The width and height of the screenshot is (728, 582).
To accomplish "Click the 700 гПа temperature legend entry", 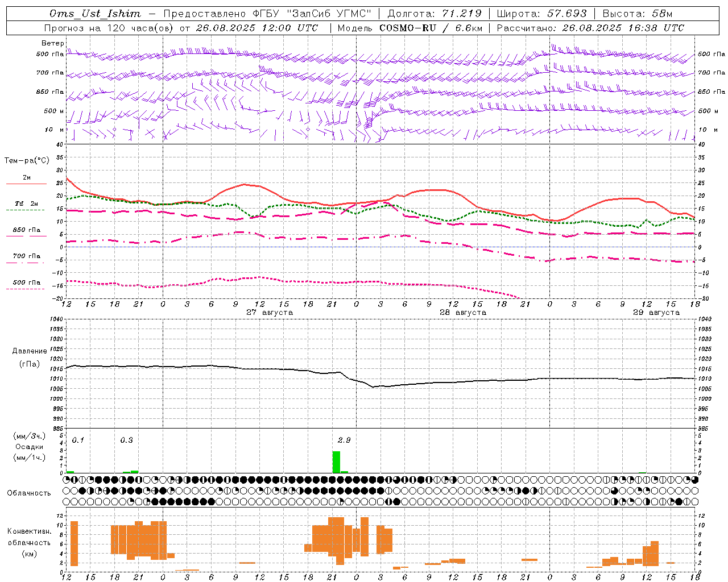I will [x=27, y=256].
